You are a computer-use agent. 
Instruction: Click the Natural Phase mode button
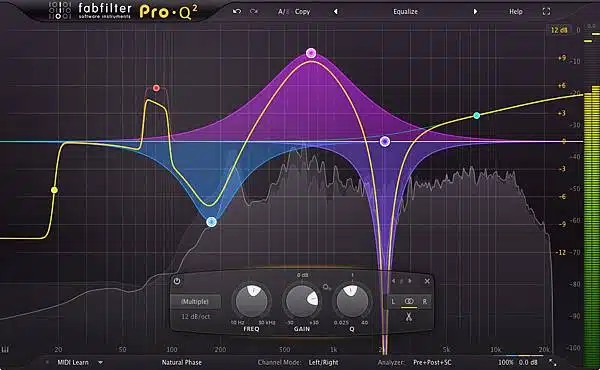pos(181,362)
